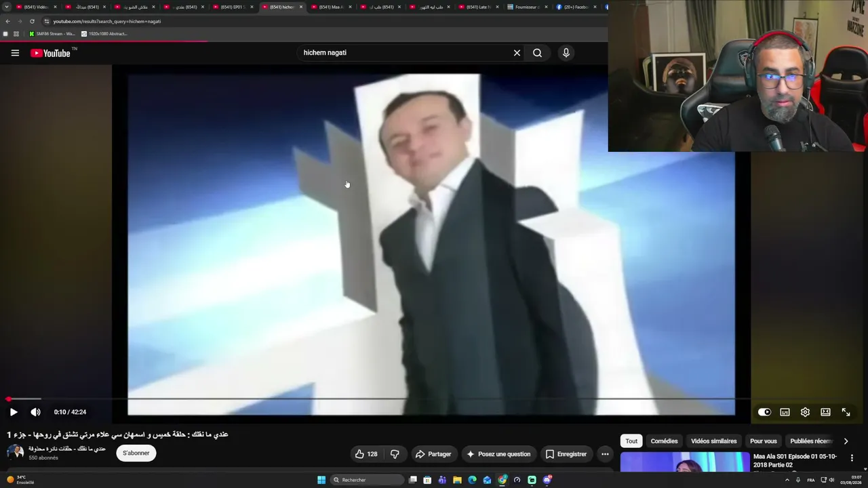
Task: Reload the current page
Action: 32,21
